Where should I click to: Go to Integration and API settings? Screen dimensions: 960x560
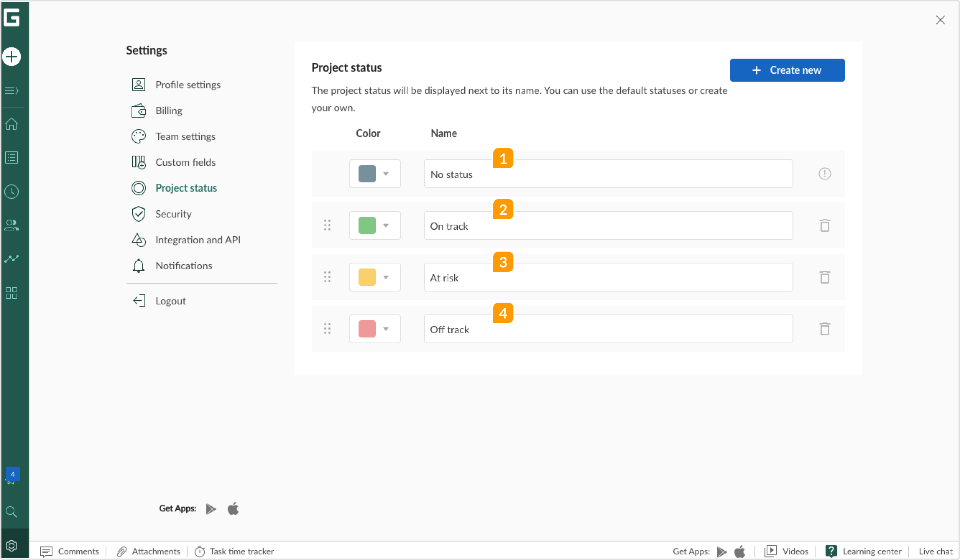197,240
